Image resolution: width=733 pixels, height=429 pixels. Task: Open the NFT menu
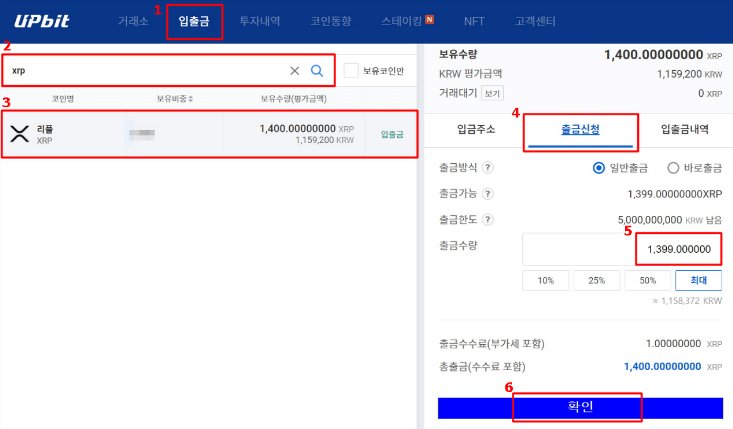pyautogui.click(x=474, y=21)
